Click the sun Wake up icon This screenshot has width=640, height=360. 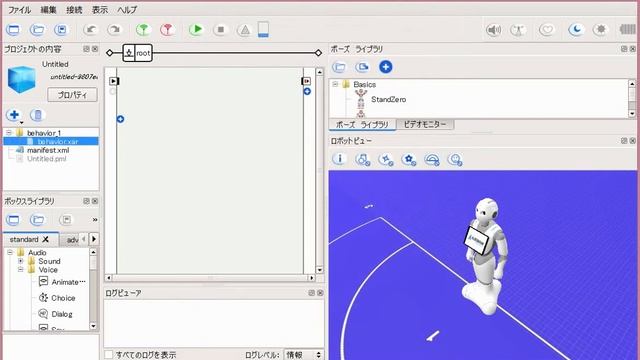pyautogui.click(x=600, y=29)
